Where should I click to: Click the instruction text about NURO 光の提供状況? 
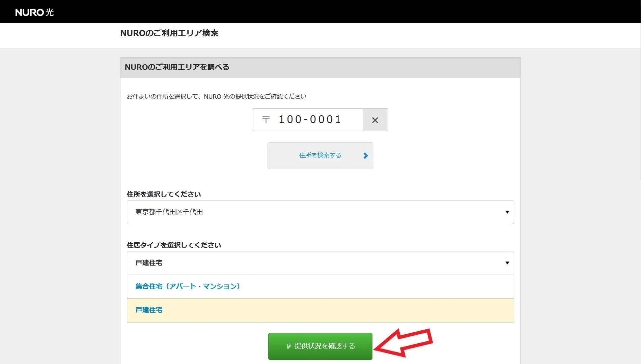216,97
